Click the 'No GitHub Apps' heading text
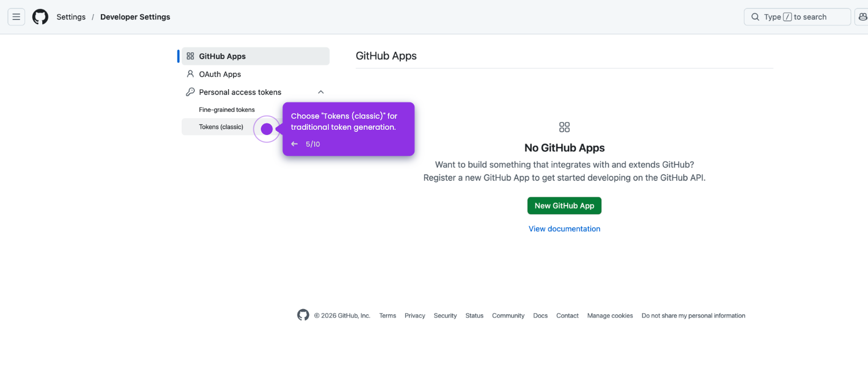This screenshot has height=384, width=868. [x=564, y=148]
